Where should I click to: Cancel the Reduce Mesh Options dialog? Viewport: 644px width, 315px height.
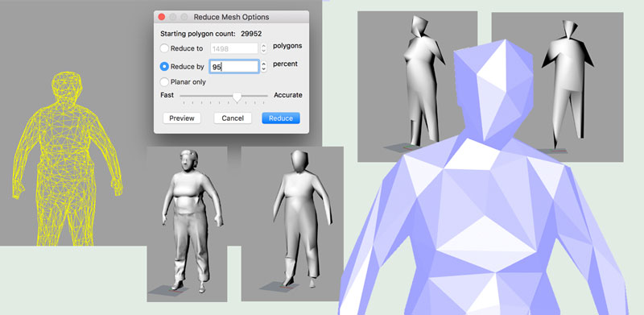tap(233, 118)
